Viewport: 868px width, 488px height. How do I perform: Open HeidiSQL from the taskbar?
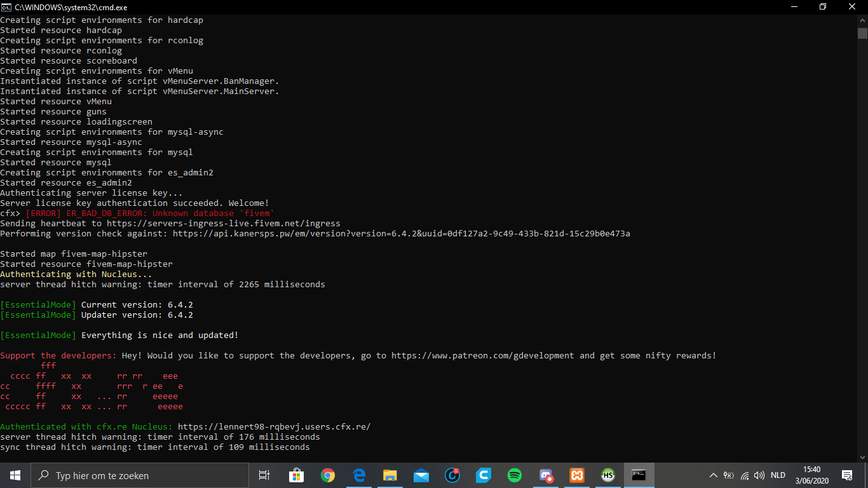(607, 475)
